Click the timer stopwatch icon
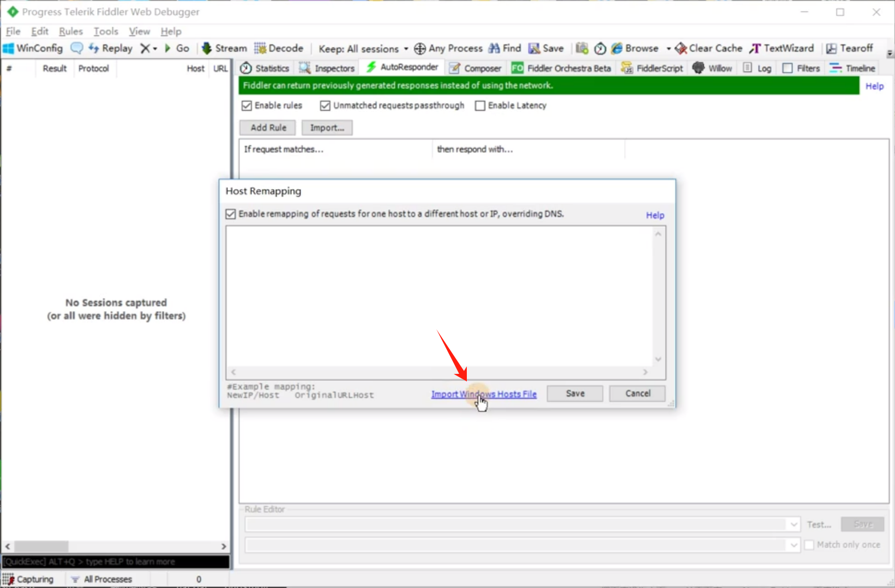This screenshot has width=895, height=588. [600, 49]
